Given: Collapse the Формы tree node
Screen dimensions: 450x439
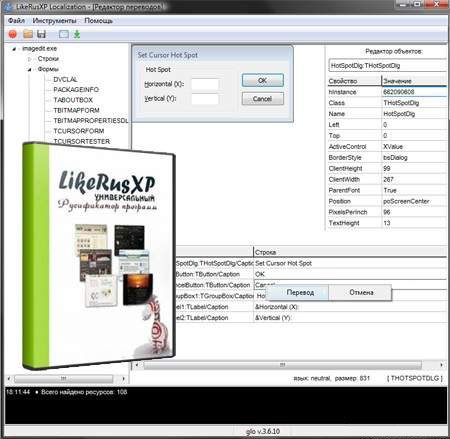Looking at the screenshot, I should [x=30, y=69].
